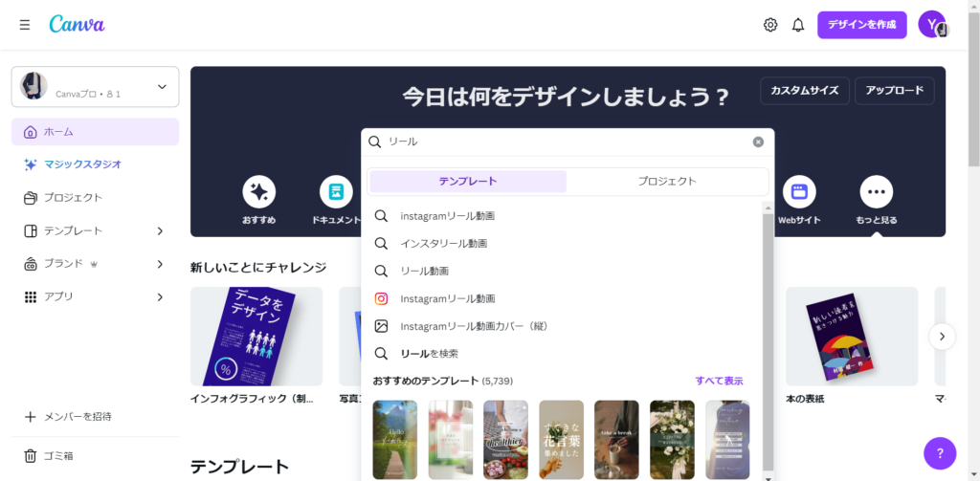980x481 pixels.
Task: Select Instagramリール動画カバー（縦） suggestion
Action: coord(561,326)
